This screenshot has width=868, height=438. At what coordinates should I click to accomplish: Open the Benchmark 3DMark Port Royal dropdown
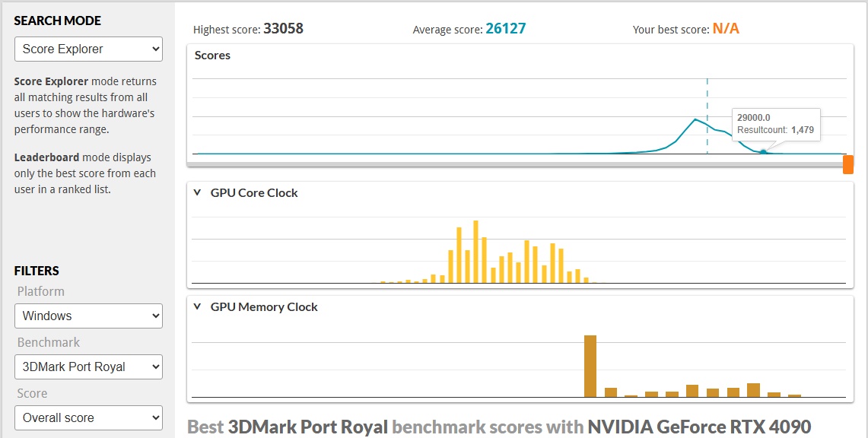click(88, 367)
